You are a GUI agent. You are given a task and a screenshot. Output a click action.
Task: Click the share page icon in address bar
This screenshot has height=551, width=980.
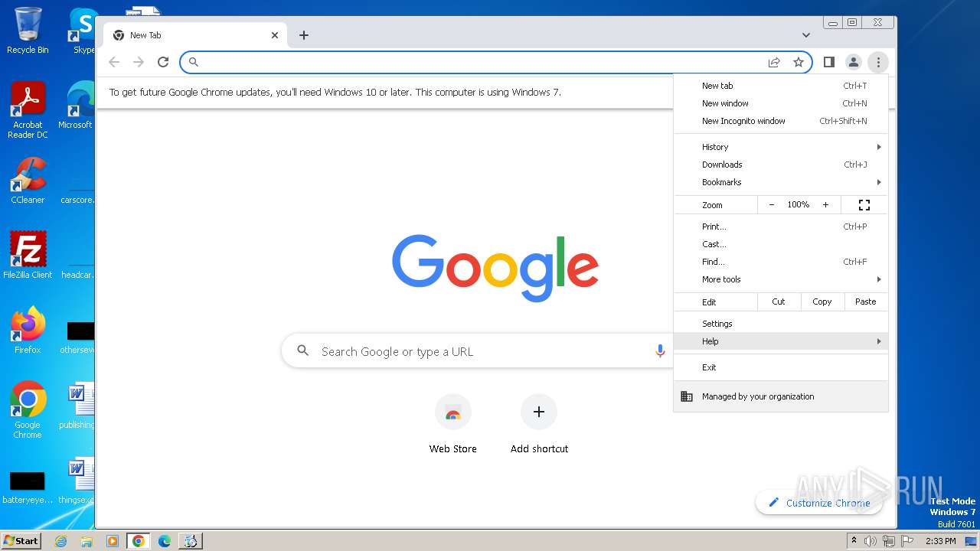pos(774,62)
